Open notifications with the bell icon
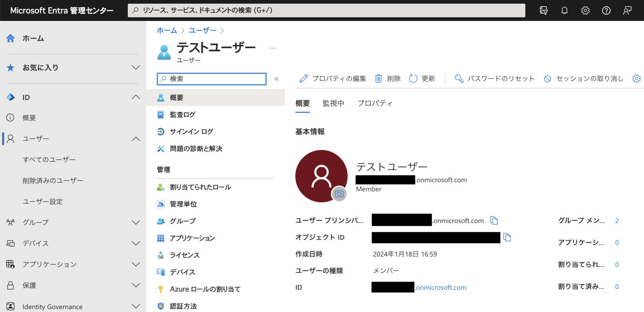Screen dimensions: 644x312 pos(564,10)
